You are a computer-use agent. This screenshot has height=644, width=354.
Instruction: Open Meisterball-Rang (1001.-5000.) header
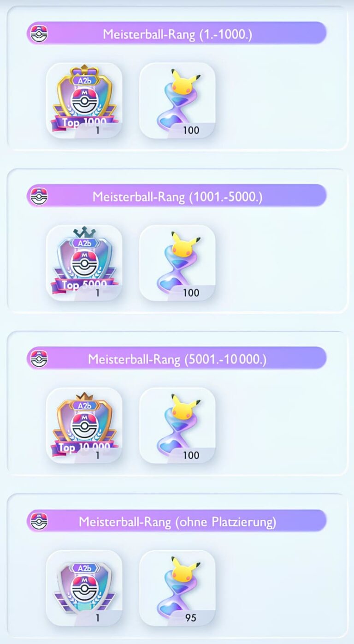[177, 196]
